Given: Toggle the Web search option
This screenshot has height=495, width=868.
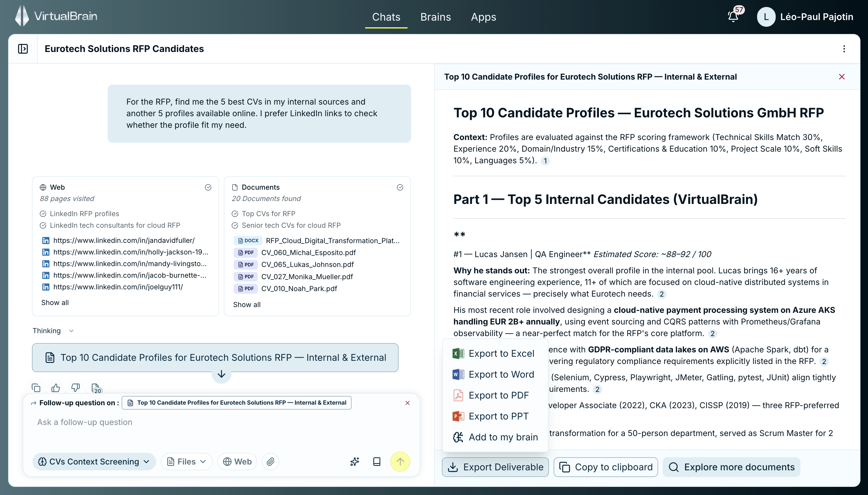Looking at the screenshot, I should pos(237,462).
